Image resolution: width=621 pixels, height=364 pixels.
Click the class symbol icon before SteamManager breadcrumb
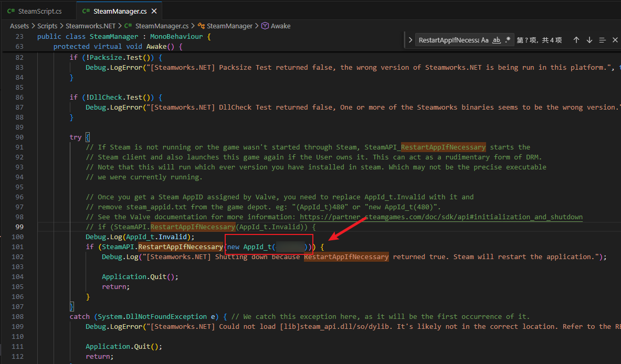pos(201,26)
